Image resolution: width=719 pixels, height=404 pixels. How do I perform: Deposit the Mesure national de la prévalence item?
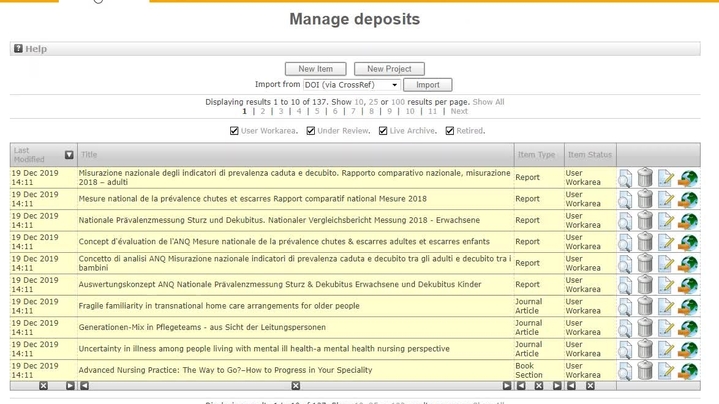688,200
